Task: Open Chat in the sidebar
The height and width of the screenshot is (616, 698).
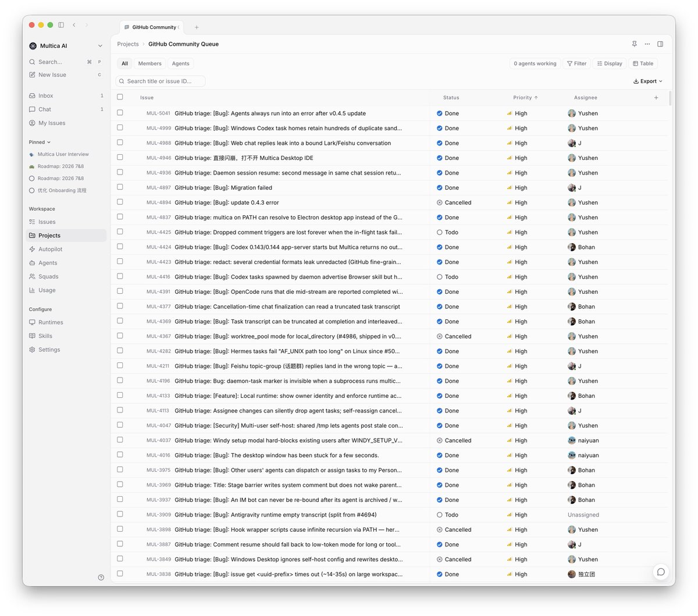Action: pyautogui.click(x=66, y=109)
